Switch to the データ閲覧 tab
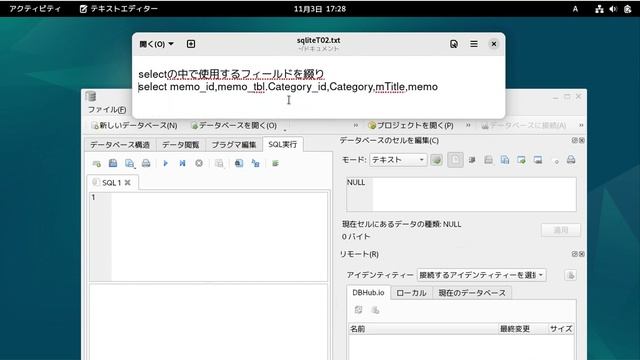This screenshot has height=360, width=640. click(181, 145)
